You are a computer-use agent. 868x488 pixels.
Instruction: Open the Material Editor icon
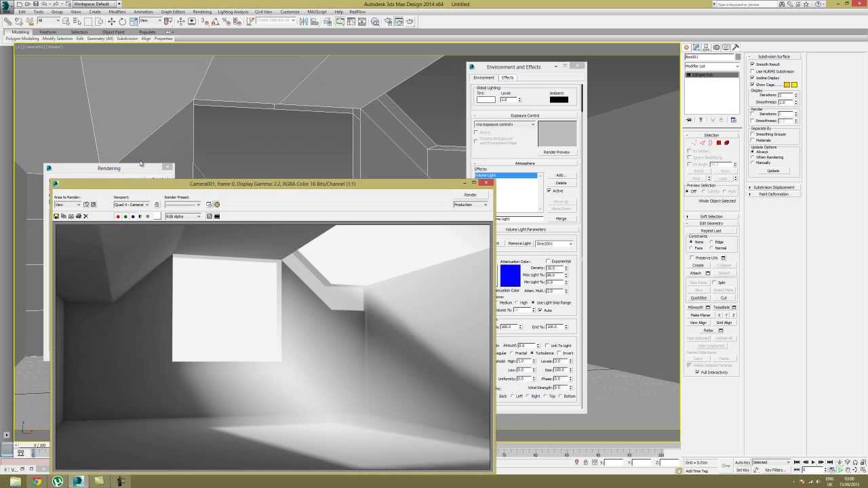point(374,21)
